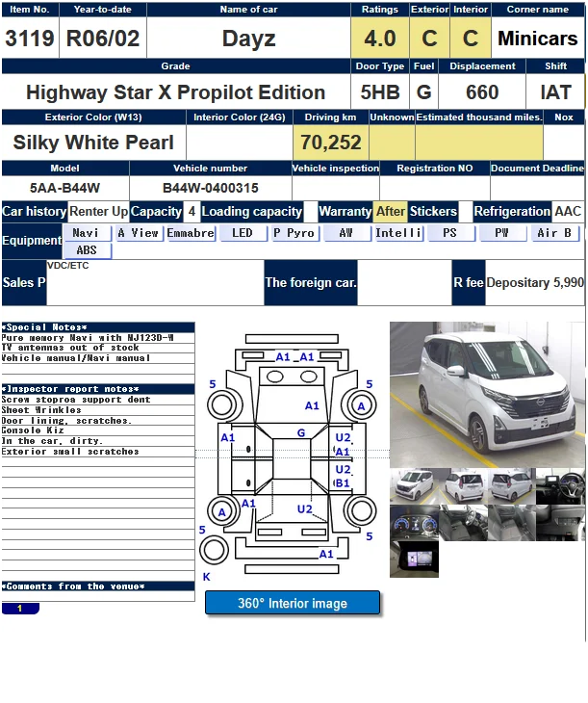Click the 70,252 driving km field
Screen dimensions: 588x703
pyautogui.click(x=331, y=143)
